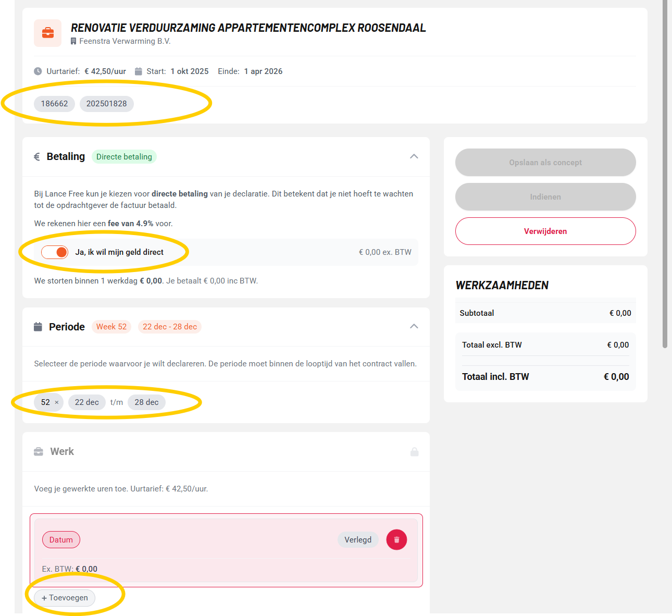The image size is (672, 616).
Task: Open the 28 dec end date picker
Action: point(146,402)
